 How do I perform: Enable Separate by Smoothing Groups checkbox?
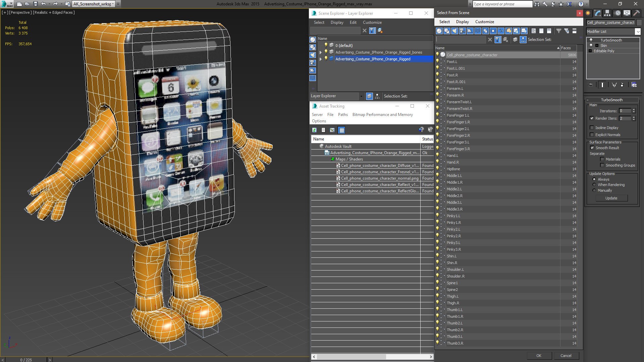[602, 165]
